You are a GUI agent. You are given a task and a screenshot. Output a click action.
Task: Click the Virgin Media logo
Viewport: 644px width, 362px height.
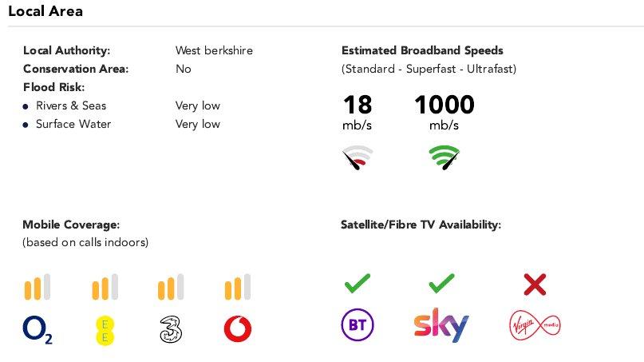[x=535, y=325]
